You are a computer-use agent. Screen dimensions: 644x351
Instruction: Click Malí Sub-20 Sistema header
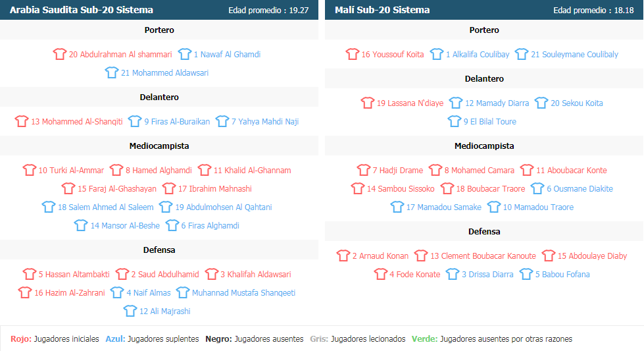coord(382,10)
